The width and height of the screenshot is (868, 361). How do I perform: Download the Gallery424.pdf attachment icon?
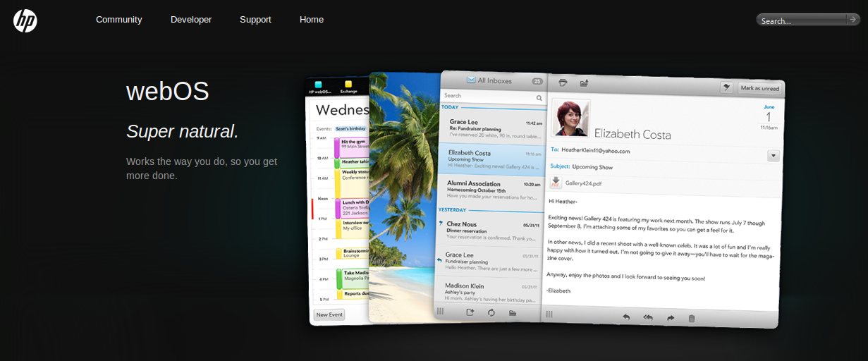pos(556,182)
